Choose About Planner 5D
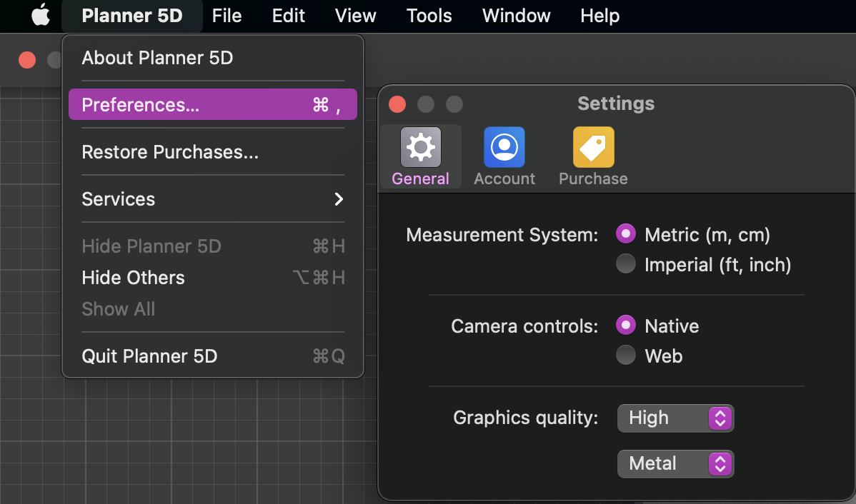 [x=213, y=58]
